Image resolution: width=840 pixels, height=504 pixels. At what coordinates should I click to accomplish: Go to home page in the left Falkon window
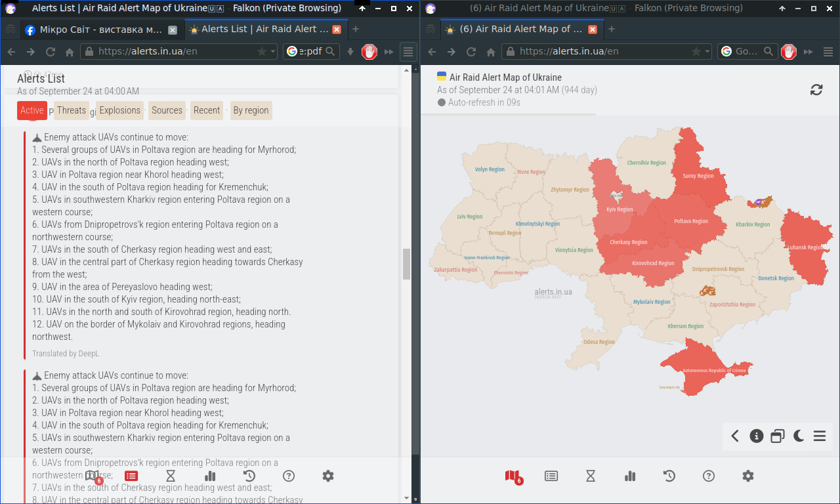point(70,52)
